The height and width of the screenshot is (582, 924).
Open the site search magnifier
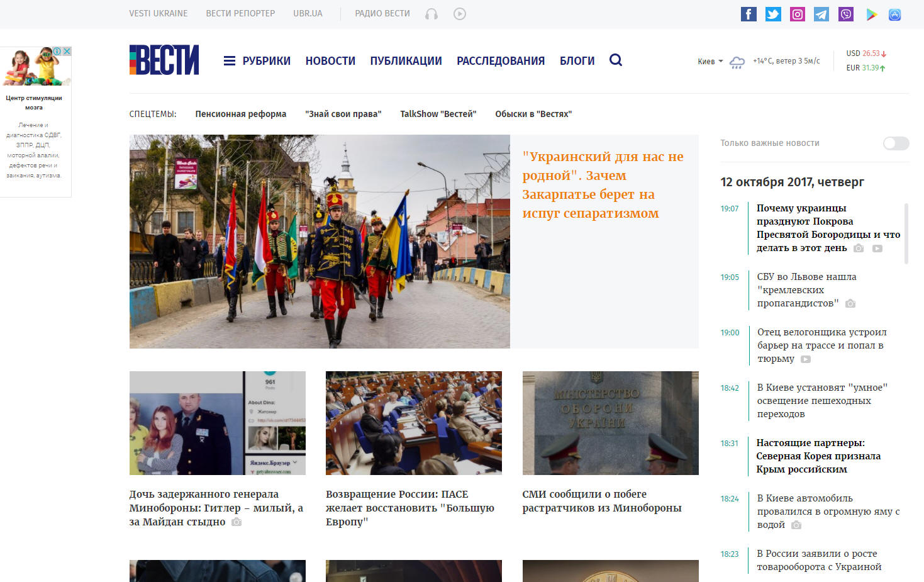(x=616, y=60)
